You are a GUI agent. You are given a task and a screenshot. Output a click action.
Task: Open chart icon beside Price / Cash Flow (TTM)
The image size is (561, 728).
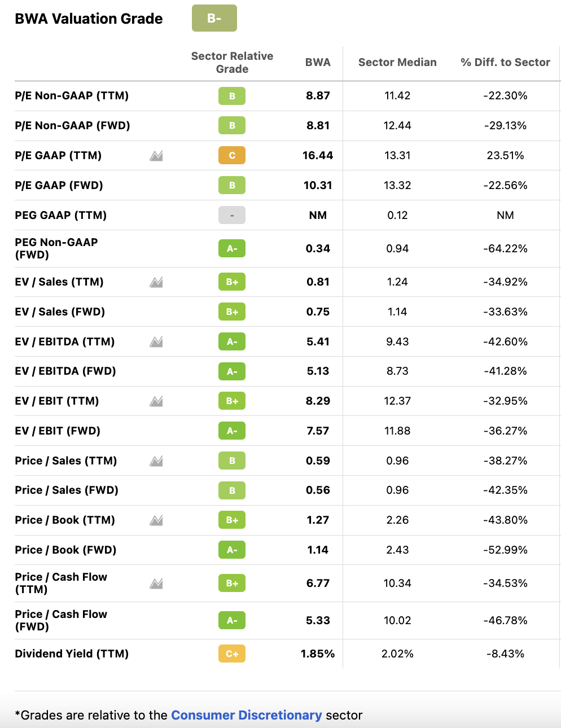(156, 584)
